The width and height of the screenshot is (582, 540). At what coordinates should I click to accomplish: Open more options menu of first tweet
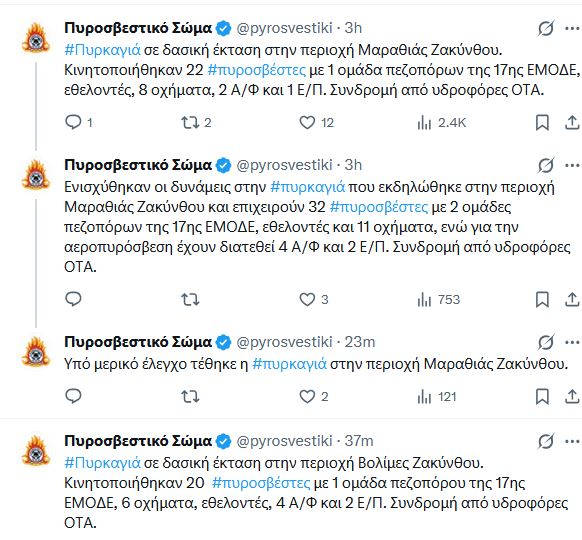click(572, 28)
